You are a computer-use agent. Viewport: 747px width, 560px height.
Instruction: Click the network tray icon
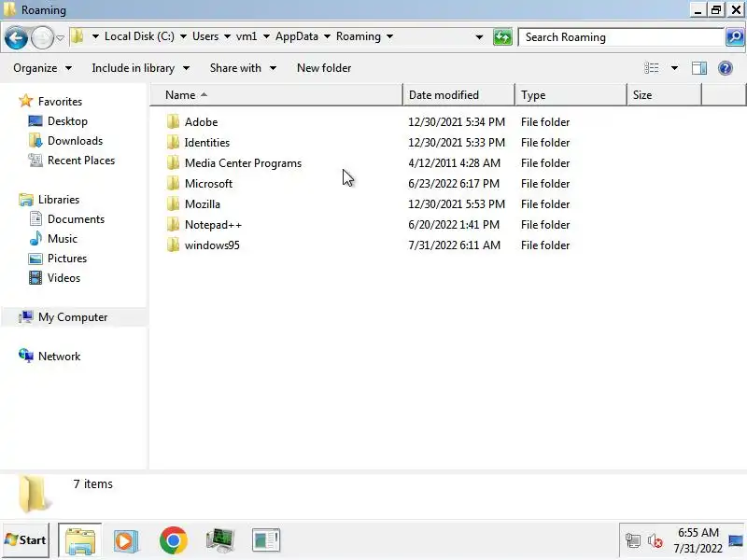[633, 540]
